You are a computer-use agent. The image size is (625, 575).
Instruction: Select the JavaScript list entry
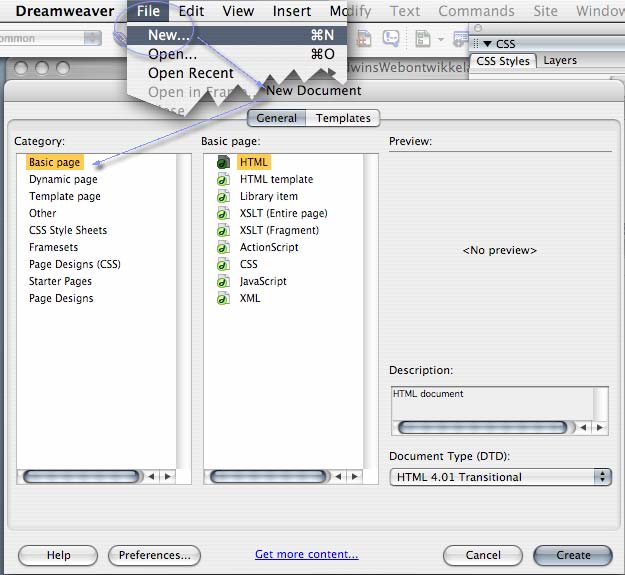[263, 281]
